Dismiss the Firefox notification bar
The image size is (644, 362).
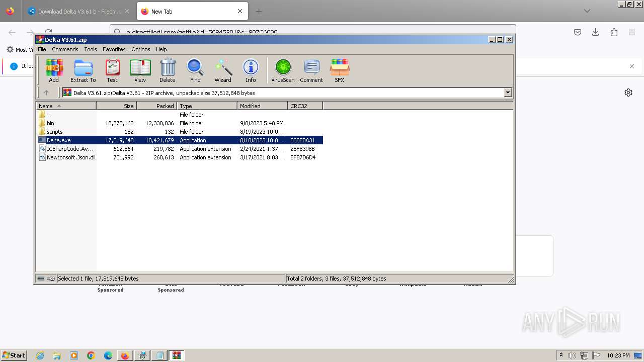pyautogui.click(x=632, y=66)
